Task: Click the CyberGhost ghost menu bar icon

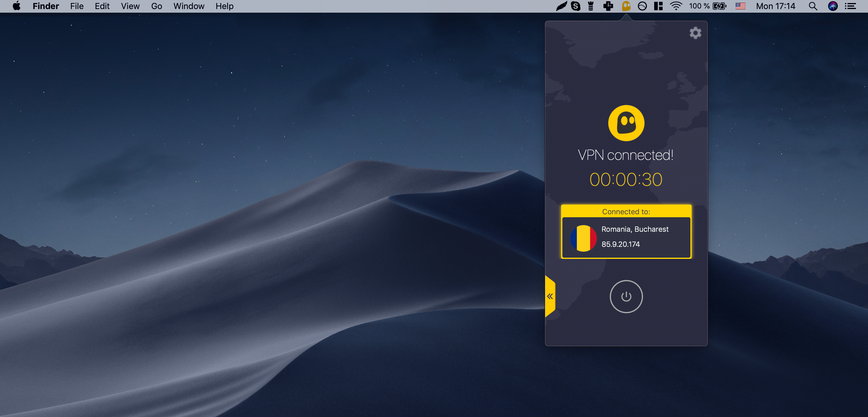Action: 626,6
